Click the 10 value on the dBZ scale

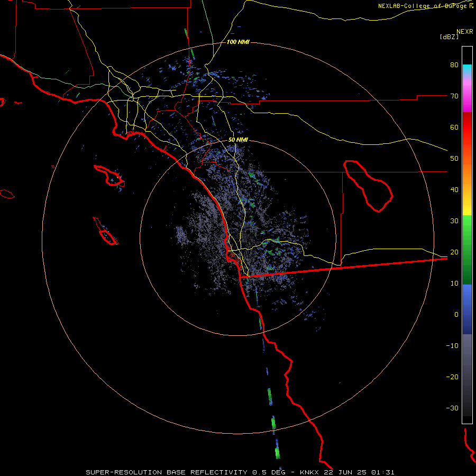click(454, 283)
